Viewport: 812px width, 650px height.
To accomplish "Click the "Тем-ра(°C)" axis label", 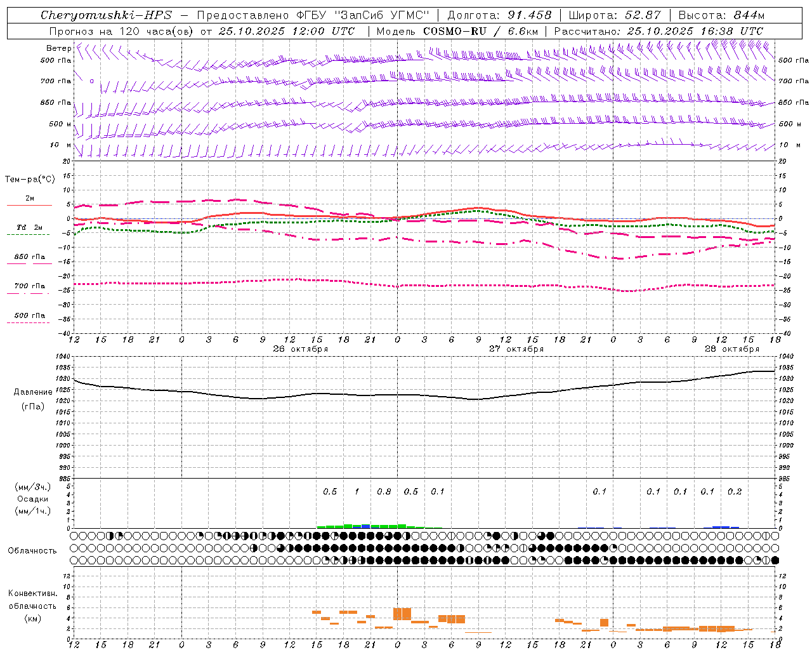I will [30, 180].
